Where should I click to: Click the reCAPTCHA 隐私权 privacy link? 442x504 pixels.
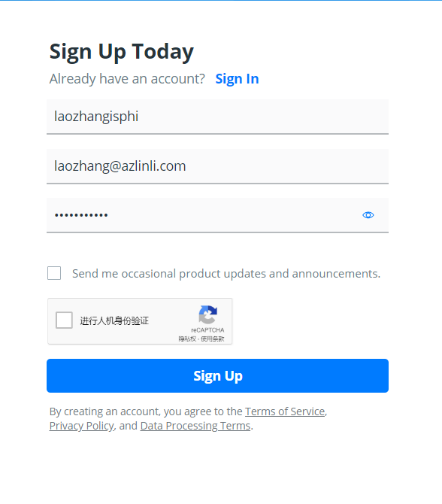click(x=187, y=339)
